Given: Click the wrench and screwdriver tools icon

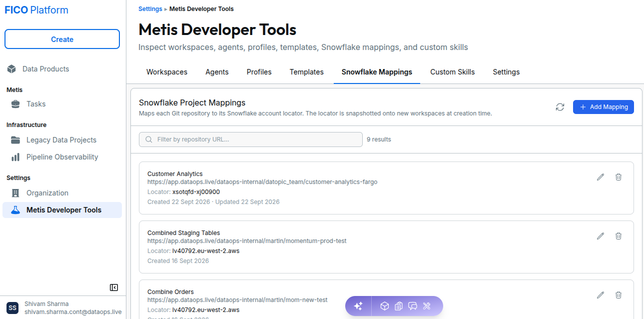Looking at the screenshot, I should [x=427, y=306].
